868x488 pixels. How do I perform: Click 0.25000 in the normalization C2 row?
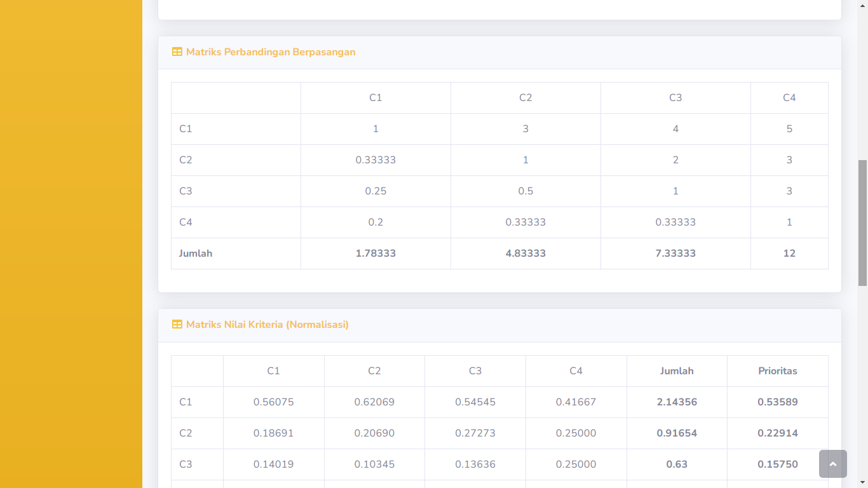tap(576, 433)
